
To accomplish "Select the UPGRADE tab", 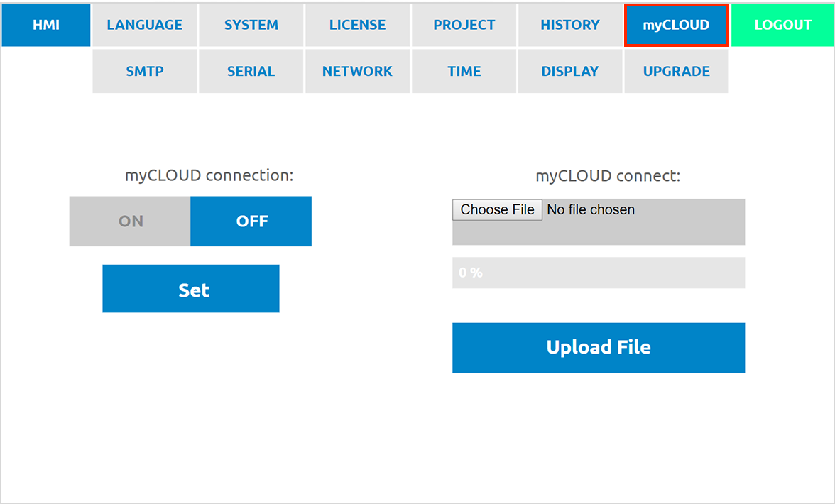I will 676,71.
